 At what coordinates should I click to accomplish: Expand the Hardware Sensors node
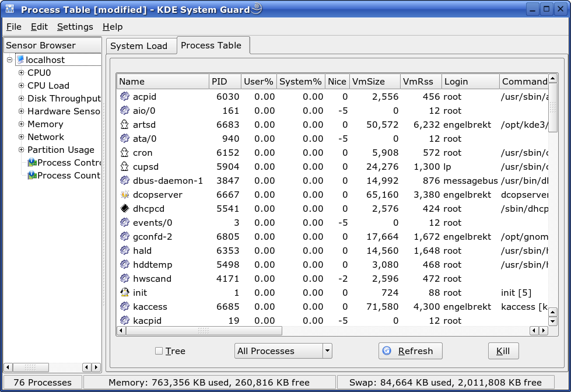click(21, 111)
